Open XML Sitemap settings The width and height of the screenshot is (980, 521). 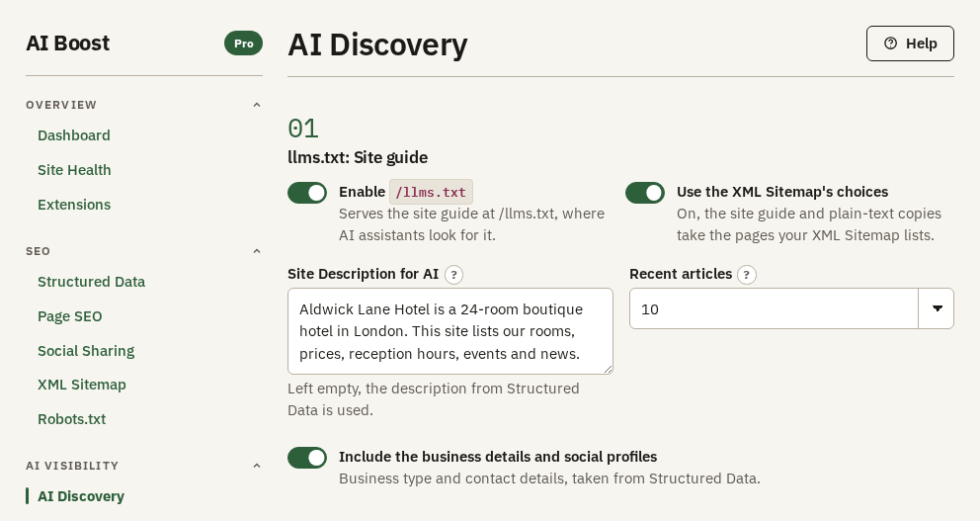[x=82, y=385]
